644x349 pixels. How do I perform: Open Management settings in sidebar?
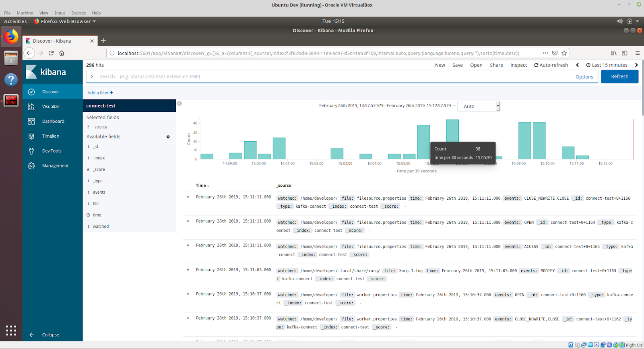pos(55,166)
